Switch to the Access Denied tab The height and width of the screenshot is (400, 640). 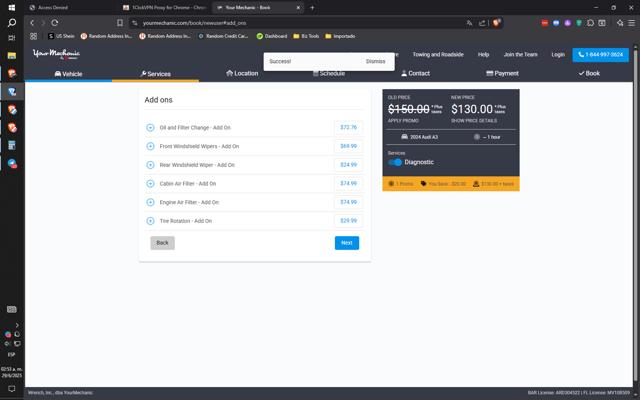pos(69,7)
